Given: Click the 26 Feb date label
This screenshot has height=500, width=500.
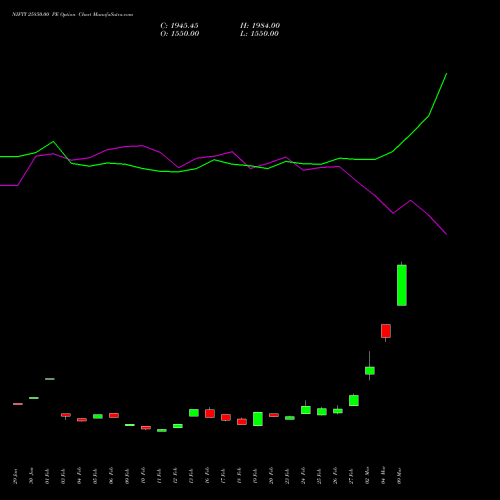Looking at the screenshot, I should point(335,476).
